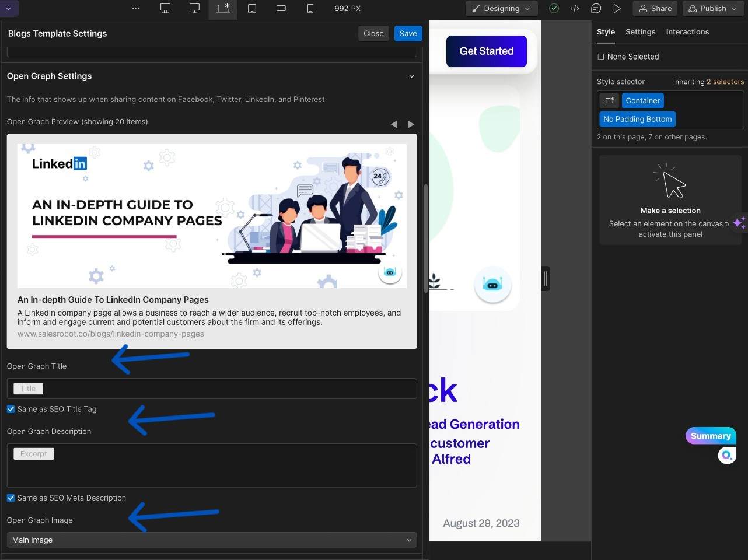Disable Same as SEO Meta Description

coord(11,498)
